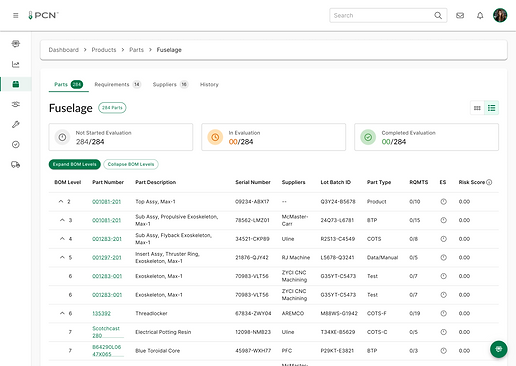Click the Risk Score info icon
This screenshot has height=366, width=516.
click(489, 182)
